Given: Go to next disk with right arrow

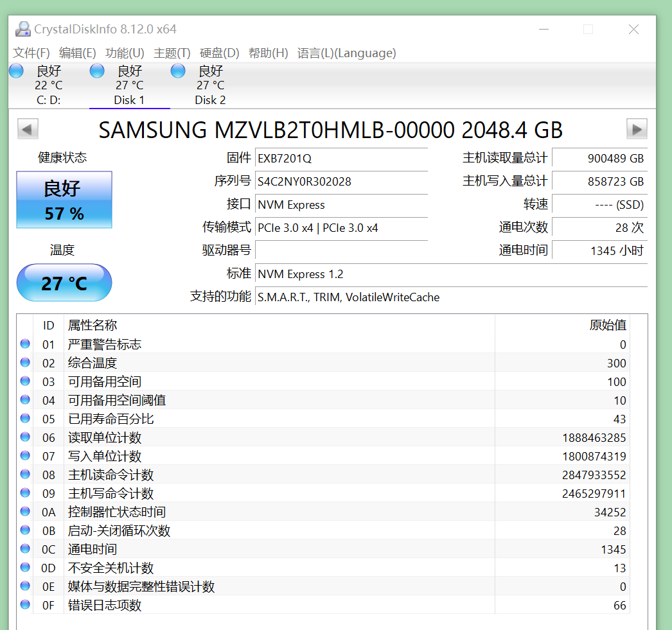Looking at the screenshot, I should 637,129.
